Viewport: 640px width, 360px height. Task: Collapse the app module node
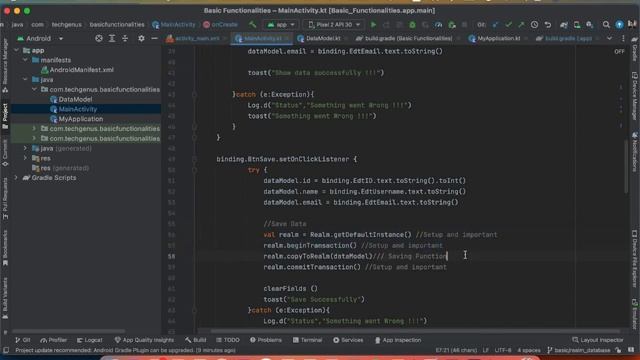[16, 50]
